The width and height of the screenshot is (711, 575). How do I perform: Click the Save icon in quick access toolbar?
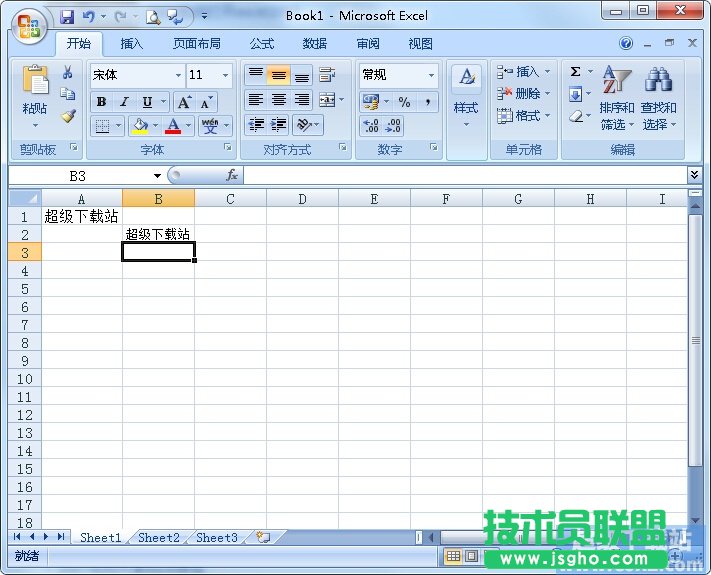pos(67,17)
